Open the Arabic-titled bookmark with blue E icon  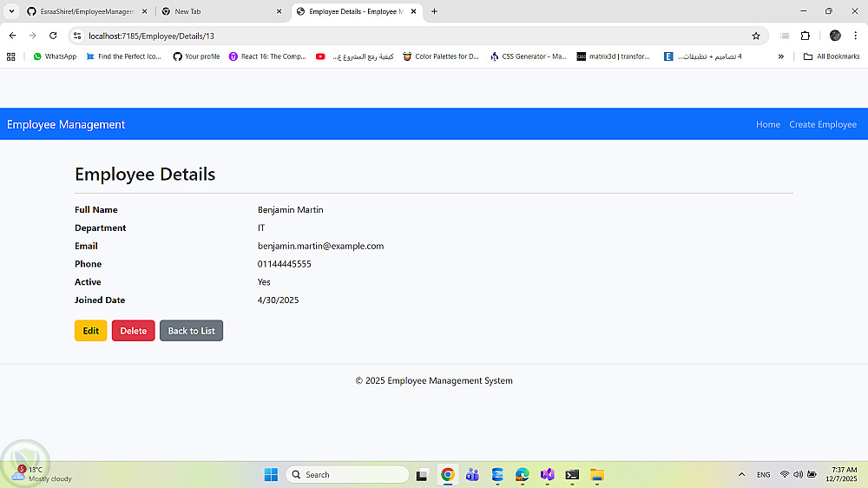coord(703,56)
